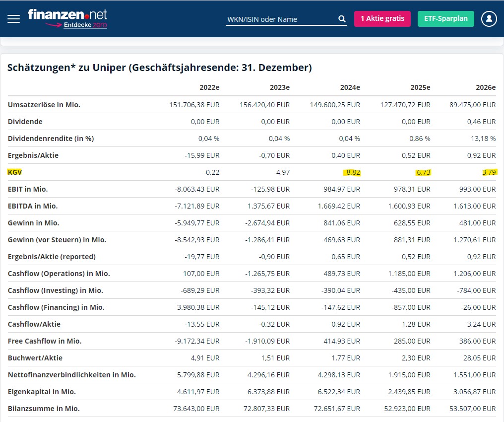This screenshot has width=504, height=422.
Task: Select the 2024e column header
Action: pyautogui.click(x=350, y=87)
